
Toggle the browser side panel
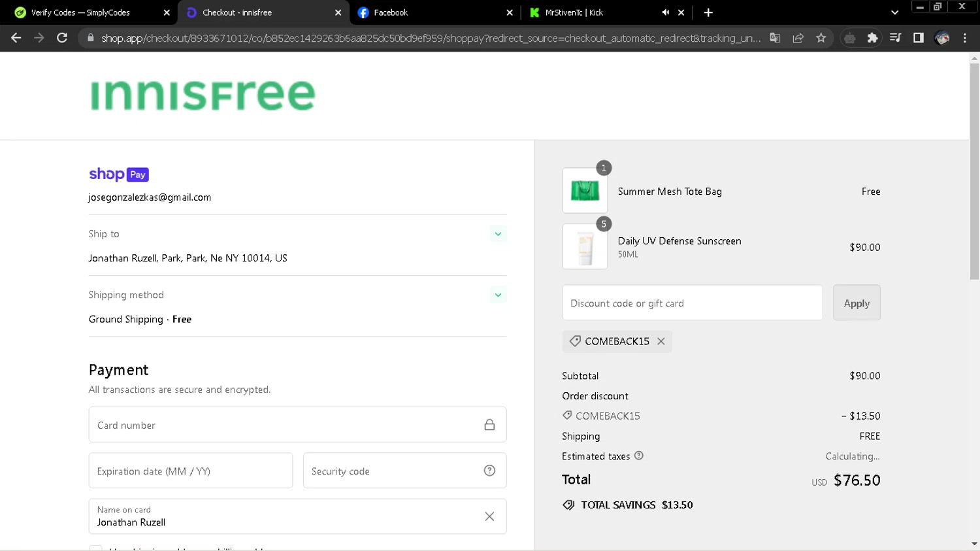tap(918, 38)
